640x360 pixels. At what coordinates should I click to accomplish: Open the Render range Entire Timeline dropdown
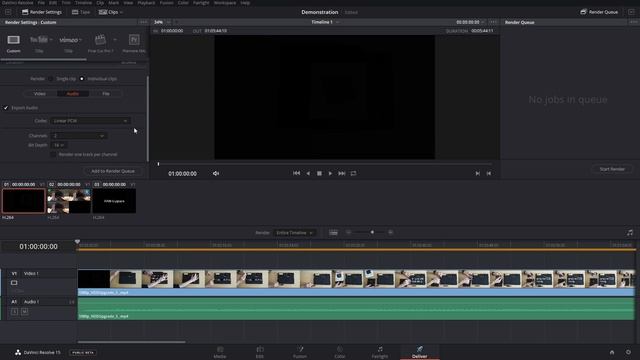tap(294, 233)
